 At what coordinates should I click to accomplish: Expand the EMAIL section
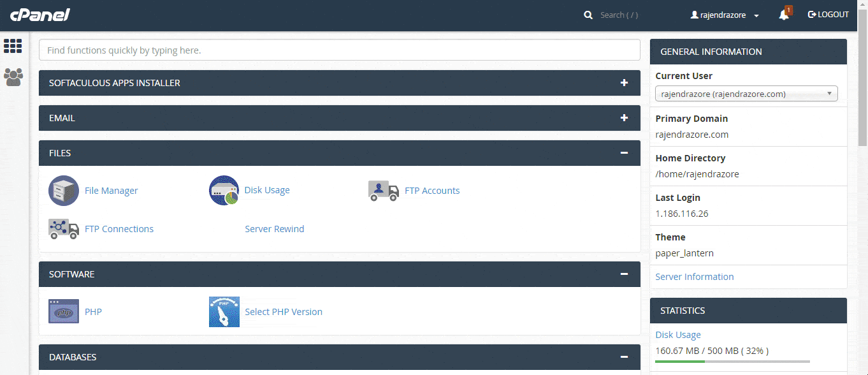click(x=624, y=117)
